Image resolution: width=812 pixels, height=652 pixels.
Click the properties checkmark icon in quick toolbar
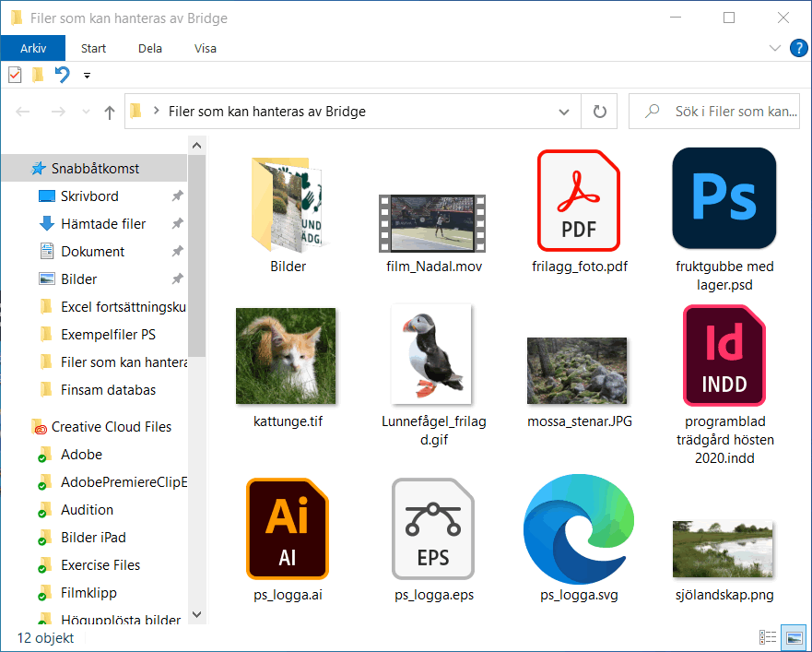[15, 75]
